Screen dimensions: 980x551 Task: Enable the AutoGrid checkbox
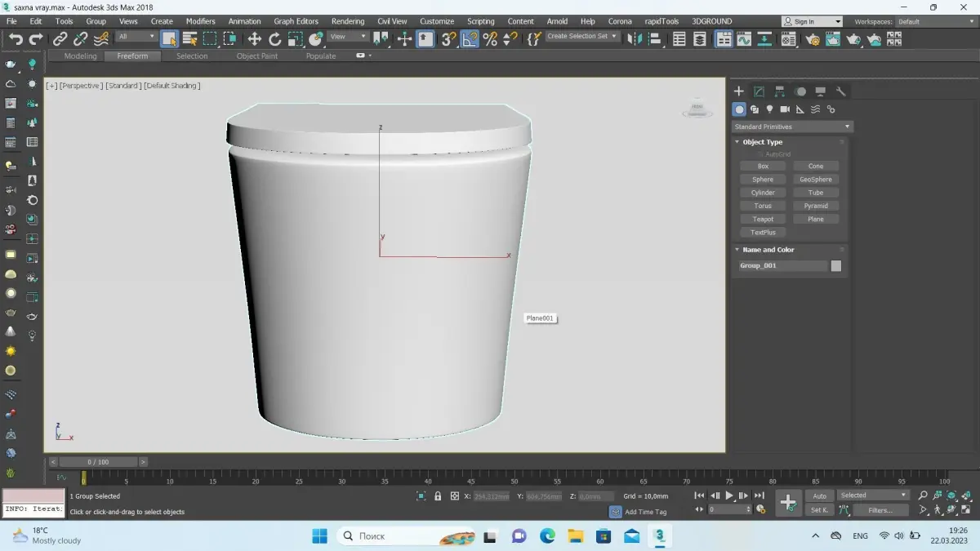[760, 154]
